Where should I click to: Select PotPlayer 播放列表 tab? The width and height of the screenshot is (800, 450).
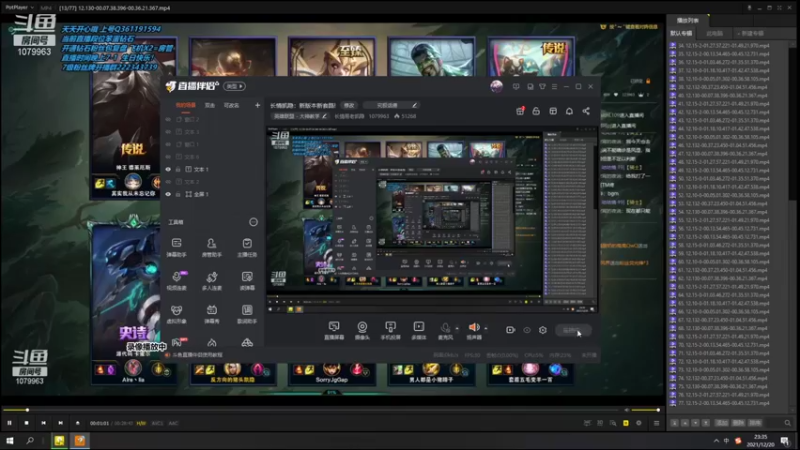coord(688,20)
